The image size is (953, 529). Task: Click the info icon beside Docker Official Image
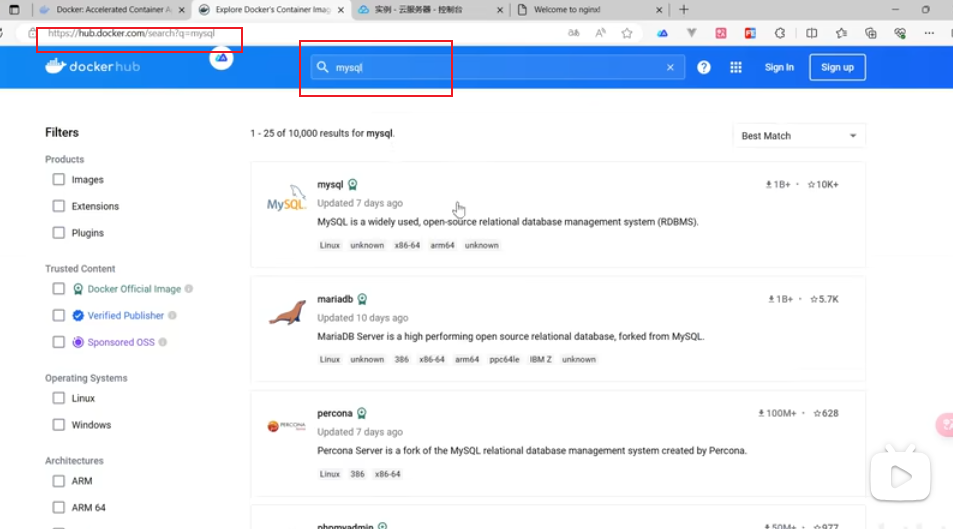pos(189,289)
